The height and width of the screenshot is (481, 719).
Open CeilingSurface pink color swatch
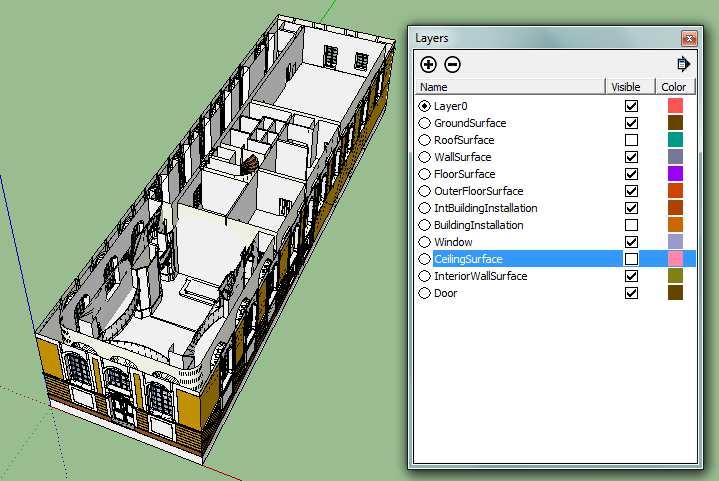pos(675,259)
